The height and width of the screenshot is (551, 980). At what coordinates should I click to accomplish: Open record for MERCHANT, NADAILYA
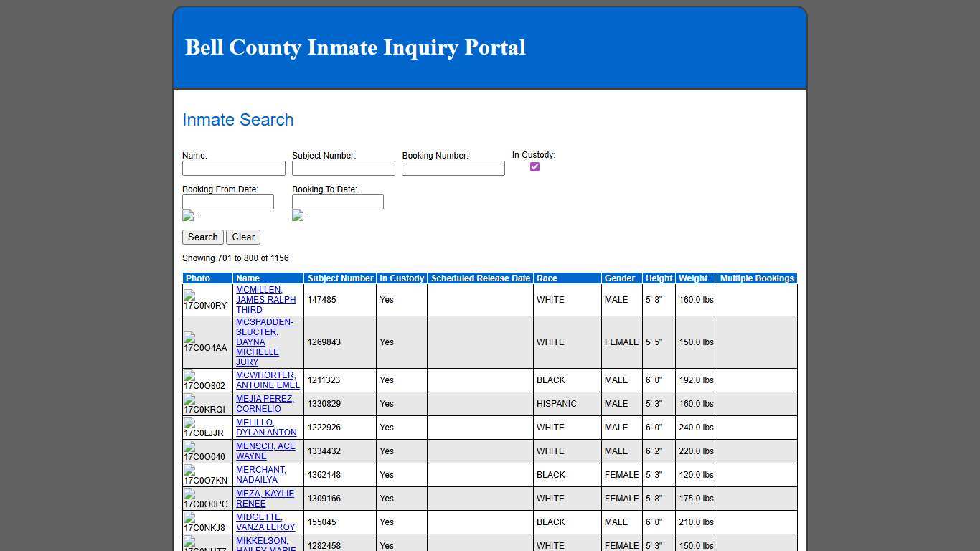pyautogui.click(x=261, y=475)
